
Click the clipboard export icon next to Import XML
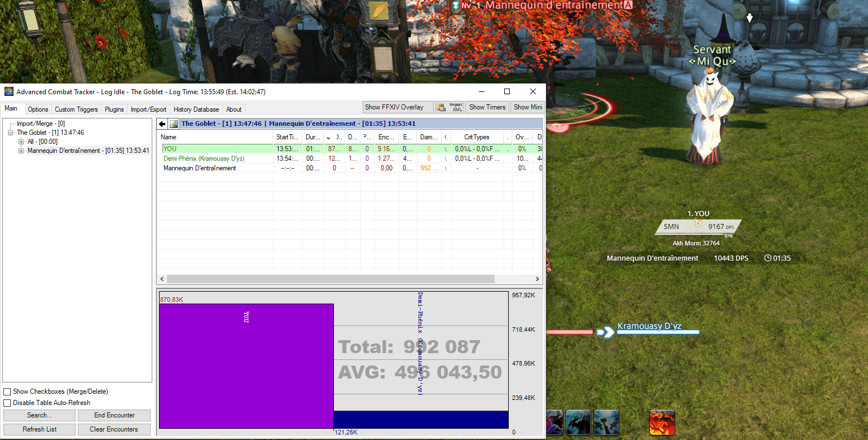pos(440,107)
